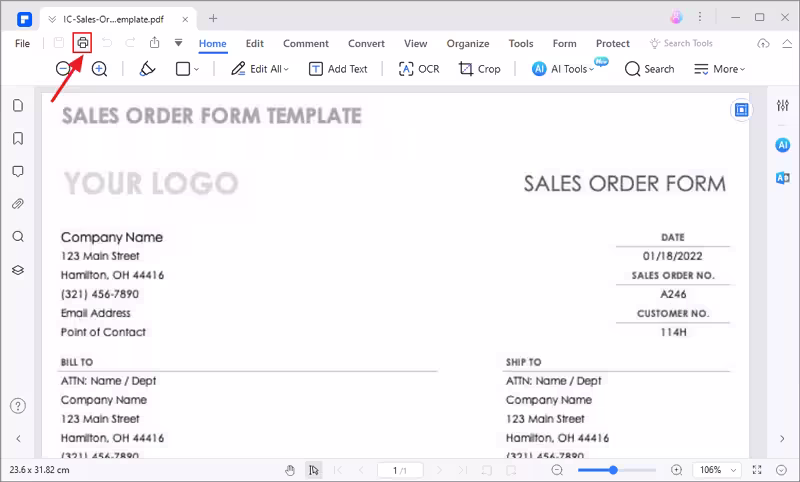Open the layers panel

pyautogui.click(x=18, y=270)
